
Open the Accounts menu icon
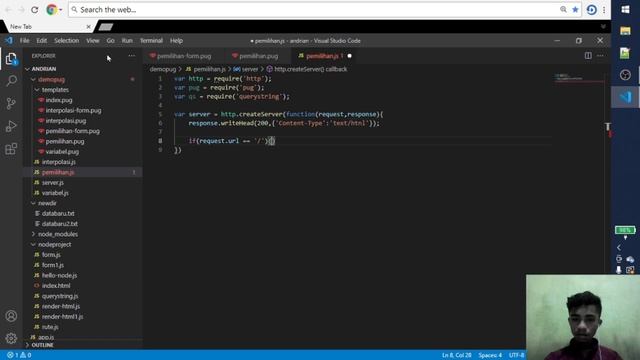pyautogui.click(x=11, y=316)
